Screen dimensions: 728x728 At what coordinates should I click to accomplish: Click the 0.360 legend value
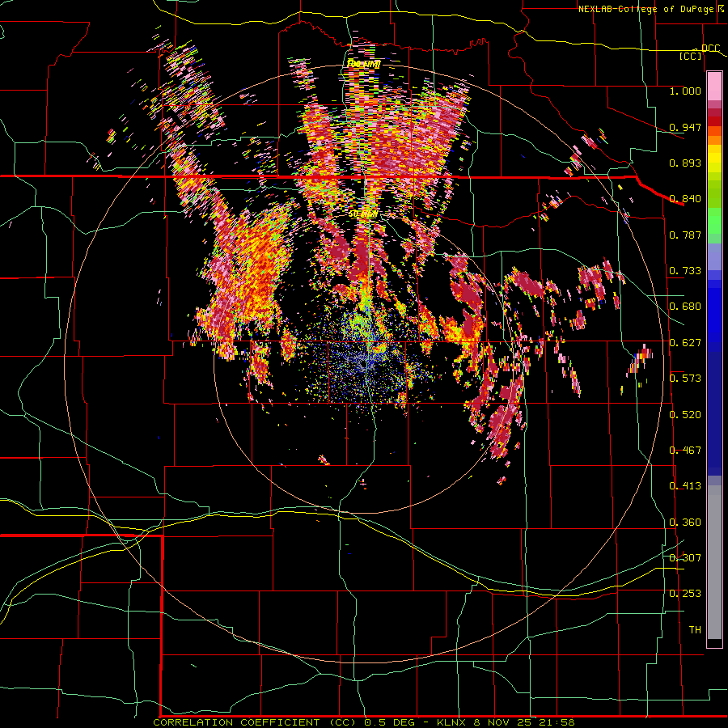click(685, 523)
